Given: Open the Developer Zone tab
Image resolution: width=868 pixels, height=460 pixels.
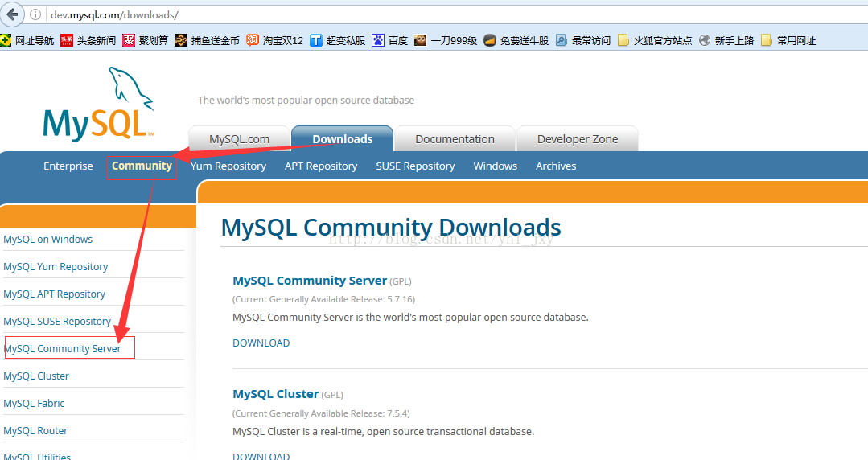Looking at the screenshot, I should [578, 139].
